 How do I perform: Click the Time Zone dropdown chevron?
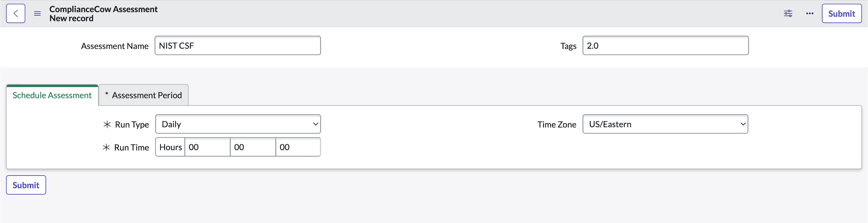tap(742, 124)
